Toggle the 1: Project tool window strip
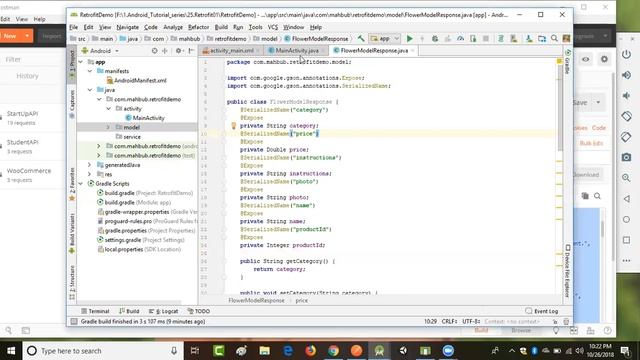 (x=72, y=64)
